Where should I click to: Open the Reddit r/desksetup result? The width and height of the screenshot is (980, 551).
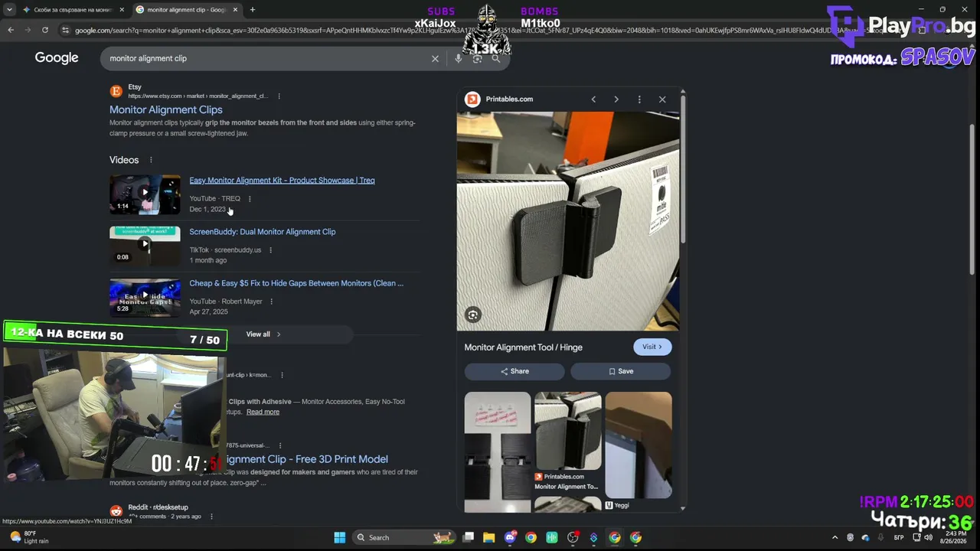pos(158,507)
